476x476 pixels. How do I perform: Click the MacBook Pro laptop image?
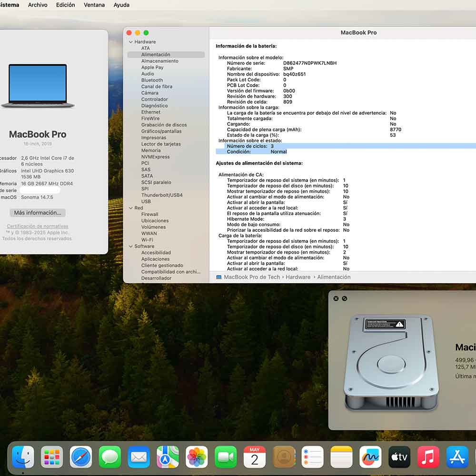38,86
